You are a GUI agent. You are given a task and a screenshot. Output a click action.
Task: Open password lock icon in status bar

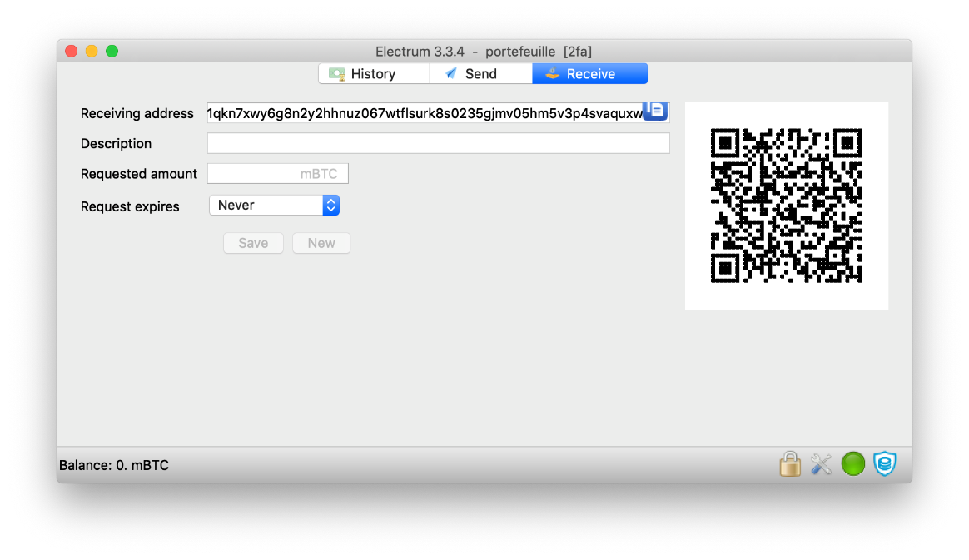click(790, 463)
